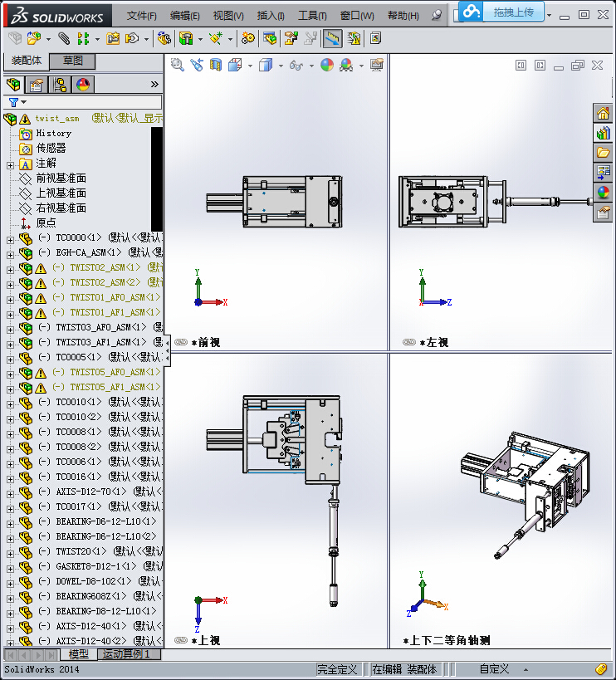Select the Exploded View tool

tap(291, 38)
